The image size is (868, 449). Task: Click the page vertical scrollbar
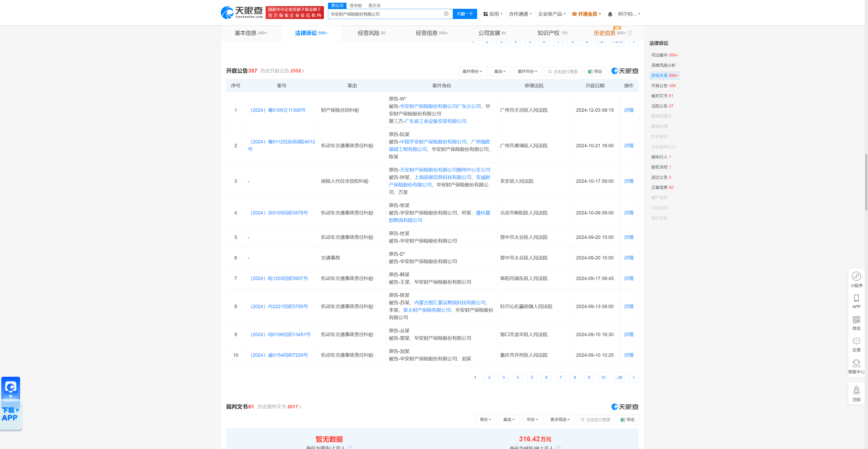866,182
